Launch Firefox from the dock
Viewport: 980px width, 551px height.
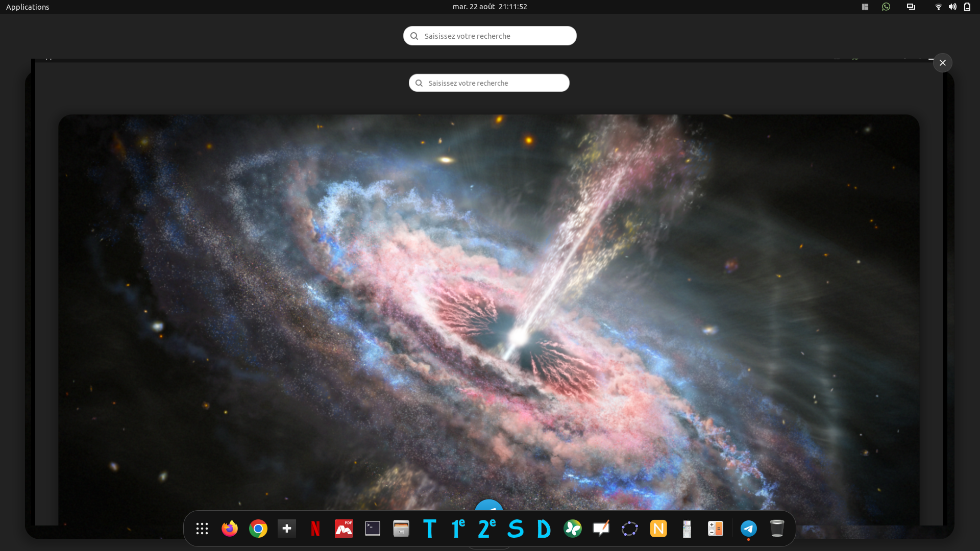pos(230,529)
